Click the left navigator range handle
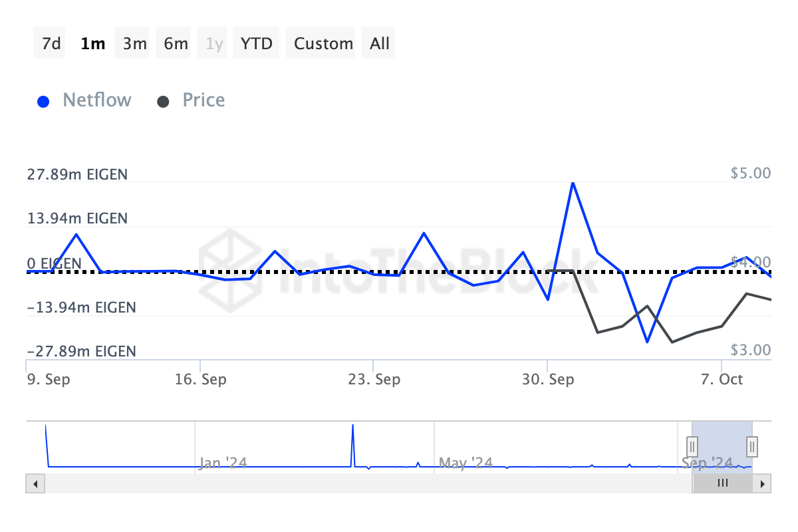 click(x=692, y=445)
